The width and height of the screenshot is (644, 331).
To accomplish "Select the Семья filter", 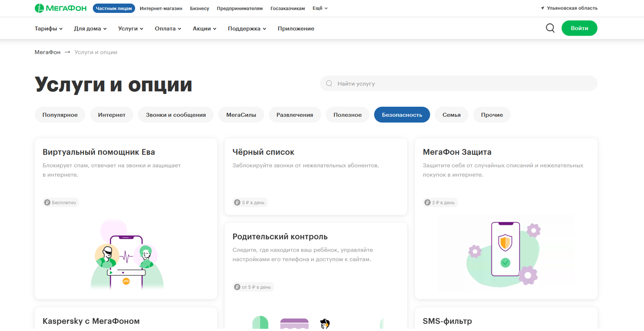I will [451, 115].
